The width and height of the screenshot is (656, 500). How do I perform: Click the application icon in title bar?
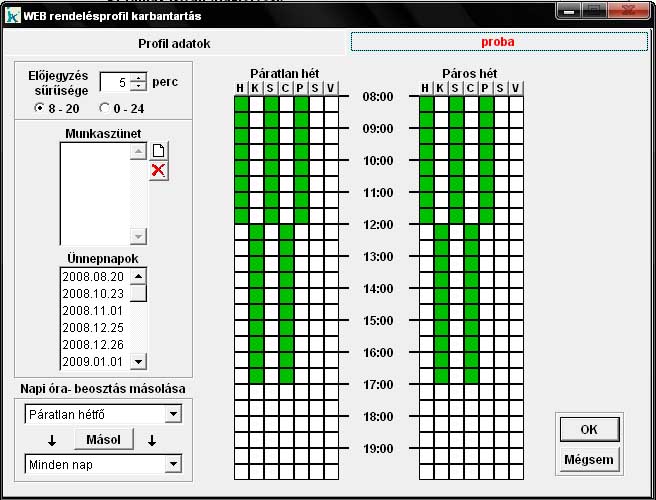[13, 14]
